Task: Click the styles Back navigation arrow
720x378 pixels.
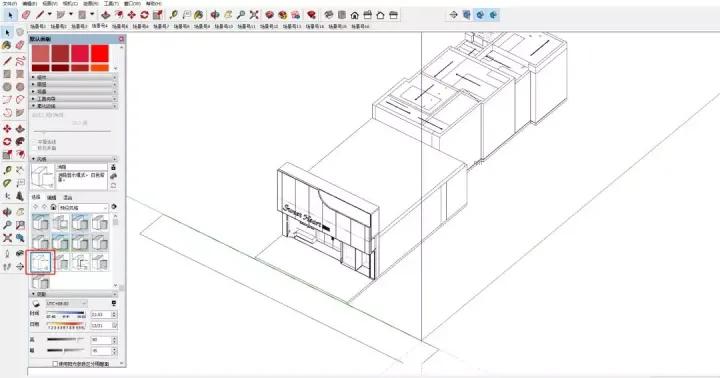Action: 36,207
